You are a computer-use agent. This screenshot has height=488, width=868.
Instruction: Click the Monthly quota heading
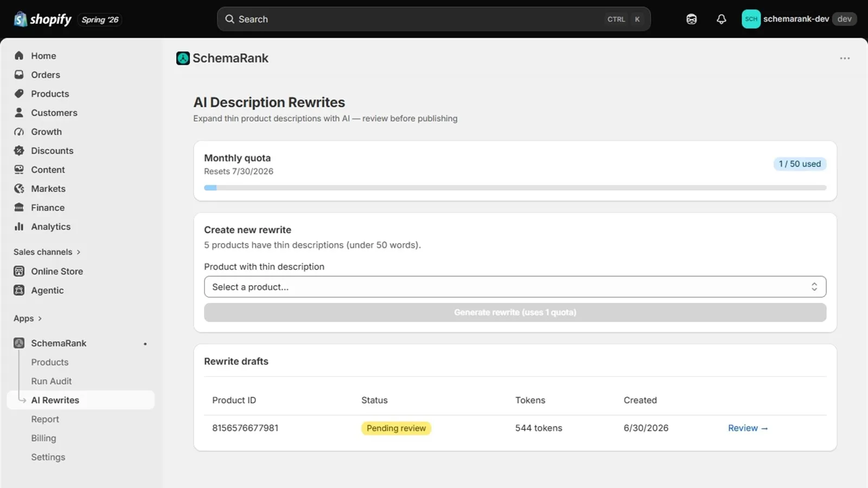pos(237,158)
